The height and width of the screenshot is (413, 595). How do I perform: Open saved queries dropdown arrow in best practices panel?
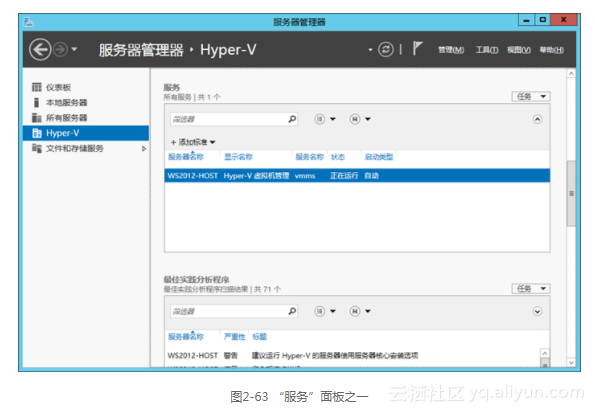click(x=368, y=311)
